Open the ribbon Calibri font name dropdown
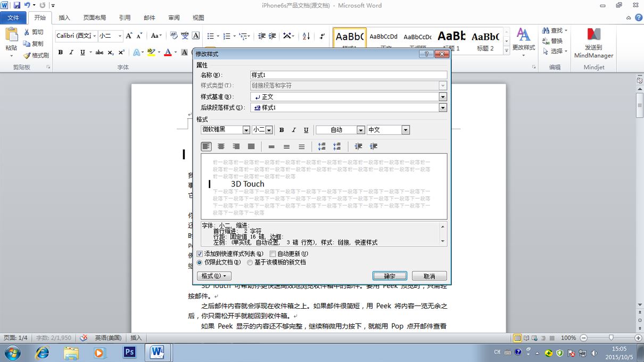Viewport: 644px width, 362px height. pos(95,36)
